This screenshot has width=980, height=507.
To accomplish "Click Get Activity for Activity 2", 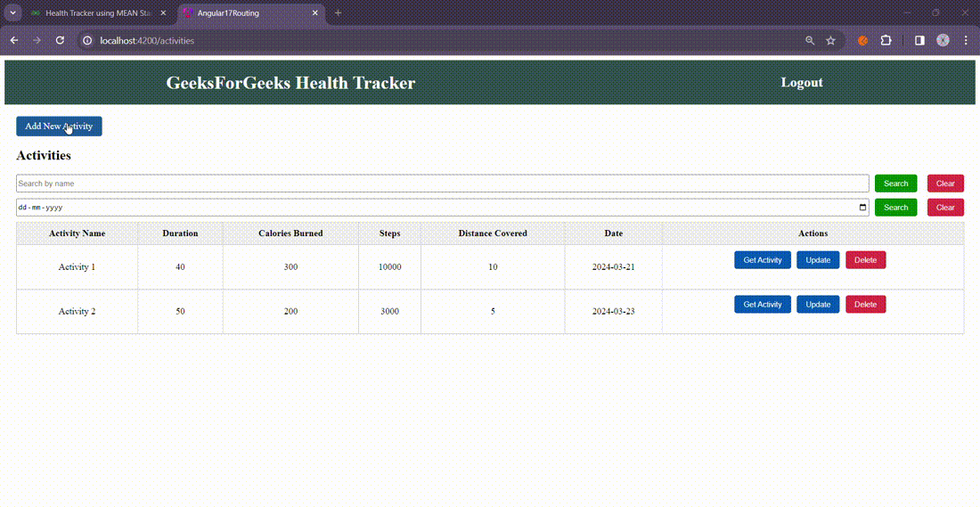I will pos(763,305).
